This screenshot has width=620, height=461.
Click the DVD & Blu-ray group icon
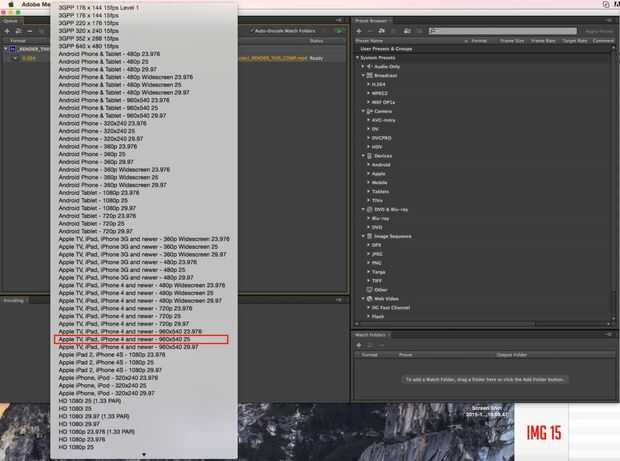[370, 210]
